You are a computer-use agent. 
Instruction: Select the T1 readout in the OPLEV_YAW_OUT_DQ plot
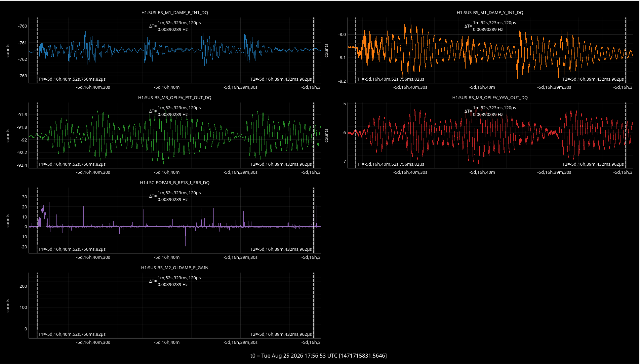click(x=391, y=164)
